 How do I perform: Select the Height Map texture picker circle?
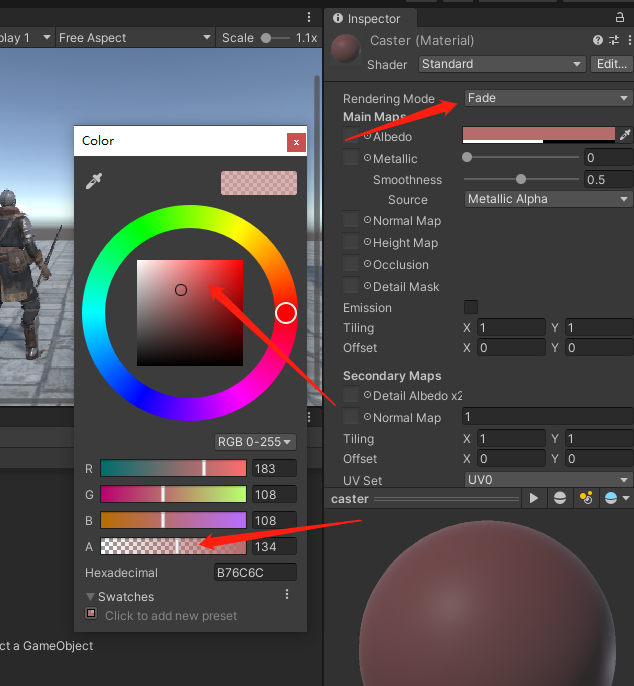(x=368, y=242)
